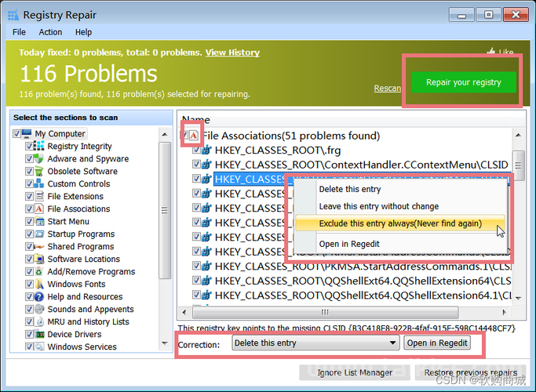The image size is (536, 392).
Task: Click Open in Regedit button beside Correction
Action: [x=437, y=343]
